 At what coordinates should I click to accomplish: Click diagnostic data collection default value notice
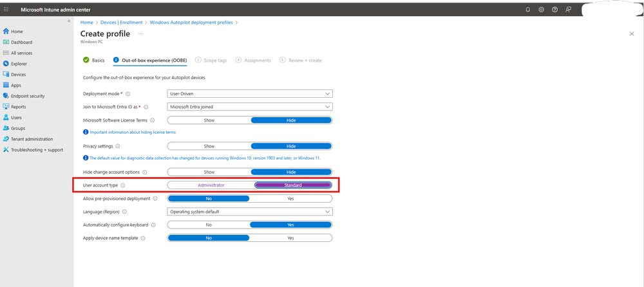(205, 158)
